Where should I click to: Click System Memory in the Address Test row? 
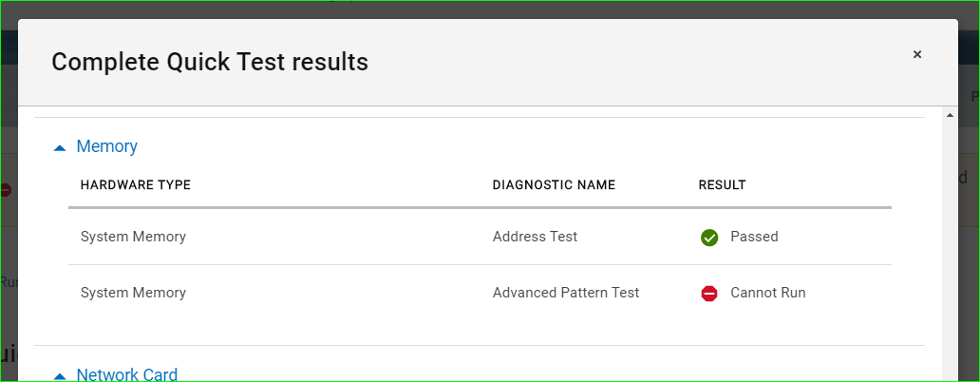(x=133, y=237)
